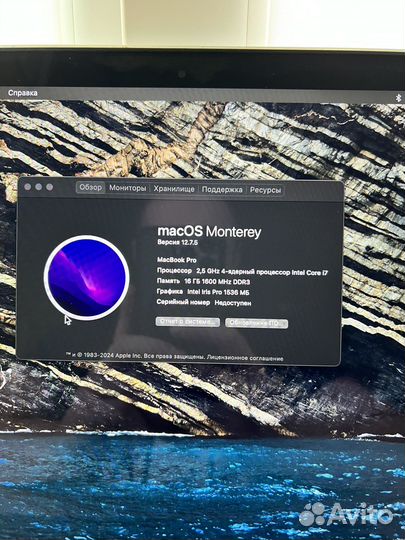Click the Версия 12.7.5 text
This screenshot has height=540, width=405.
(177, 242)
